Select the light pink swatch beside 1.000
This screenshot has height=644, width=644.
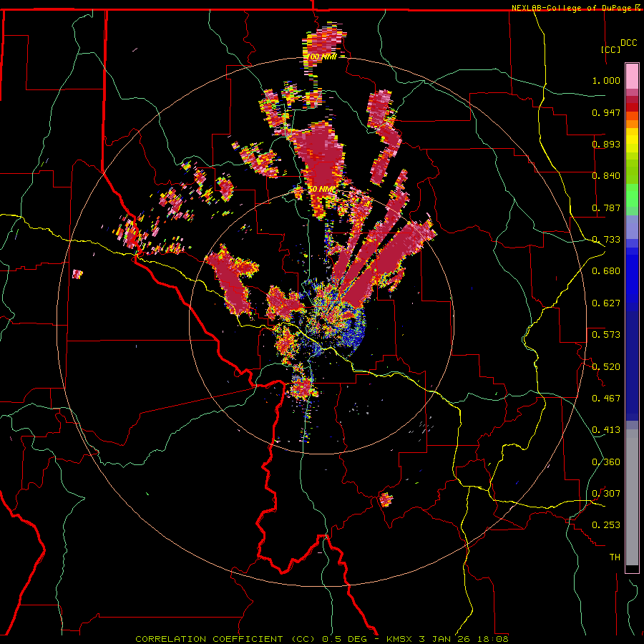point(632,77)
